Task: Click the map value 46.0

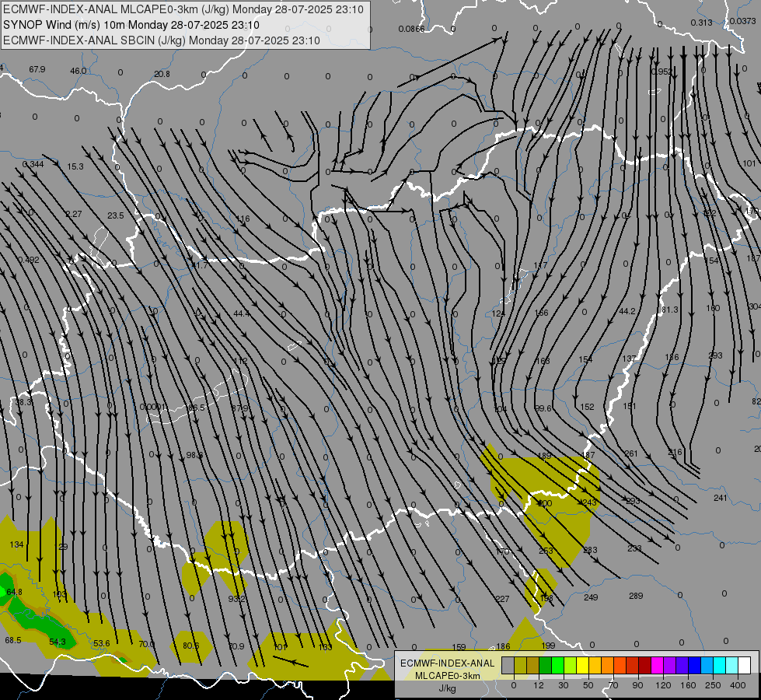Action: point(79,71)
